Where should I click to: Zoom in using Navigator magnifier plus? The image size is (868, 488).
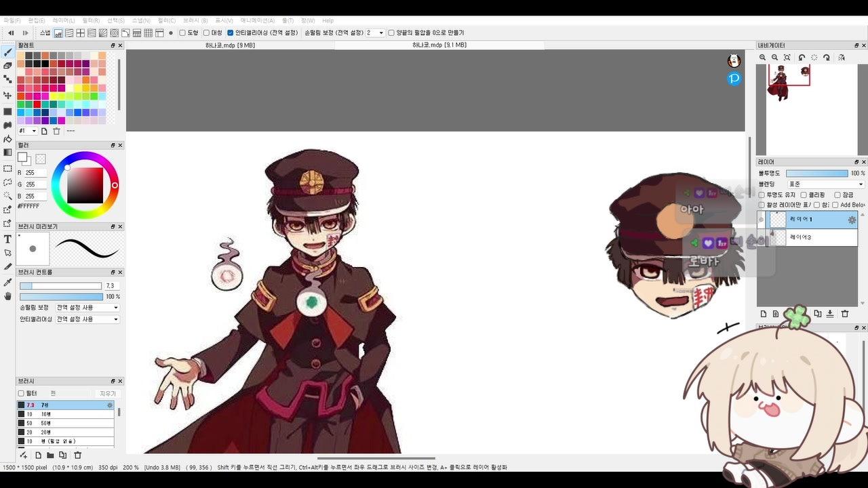[763, 58]
